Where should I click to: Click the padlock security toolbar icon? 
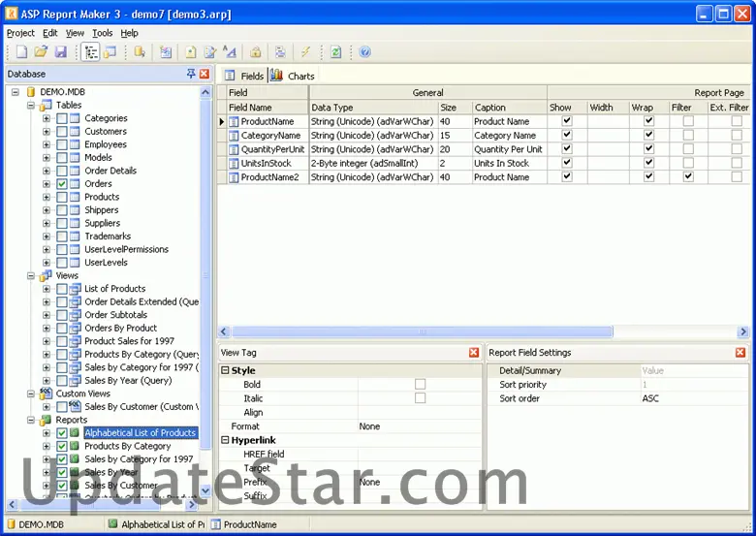[256, 51]
